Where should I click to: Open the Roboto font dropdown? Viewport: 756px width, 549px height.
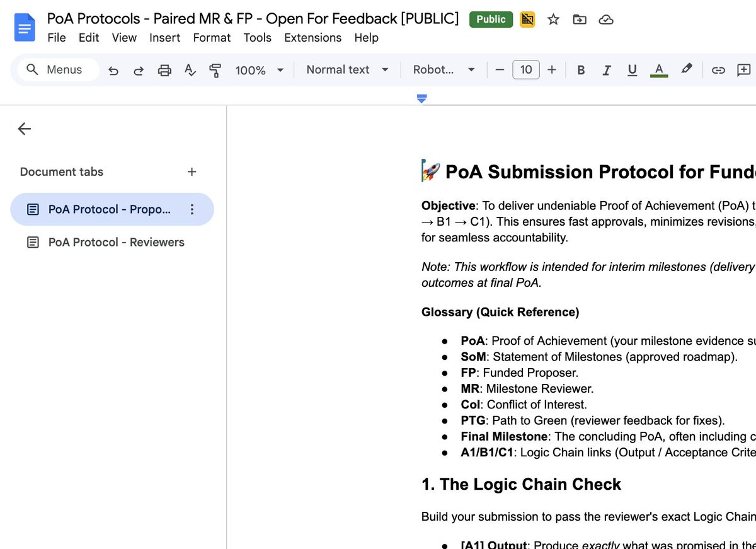click(444, 70)
